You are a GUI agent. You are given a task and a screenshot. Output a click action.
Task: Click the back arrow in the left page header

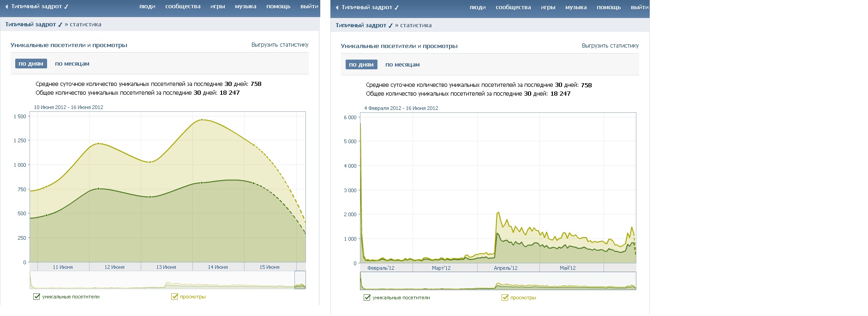coord(7,7)
